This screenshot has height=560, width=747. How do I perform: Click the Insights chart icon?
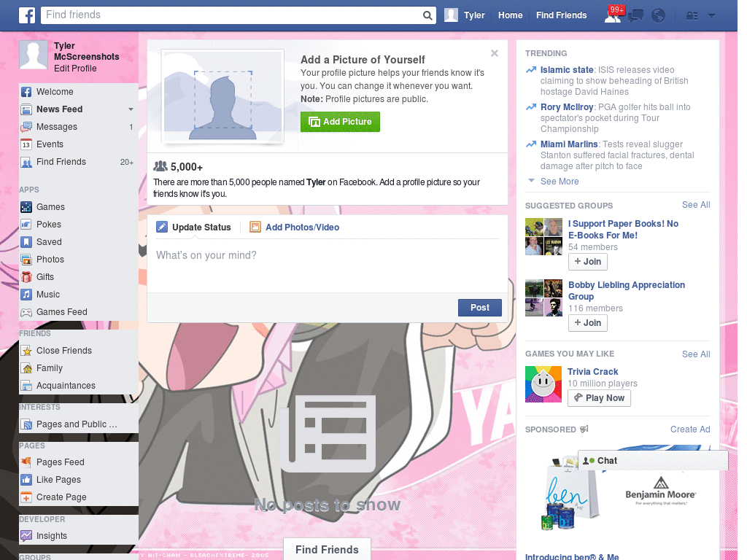pos(26,536)
